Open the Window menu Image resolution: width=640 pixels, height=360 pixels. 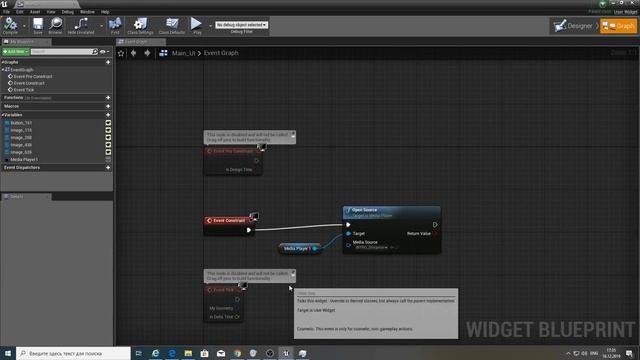point(87,12)
